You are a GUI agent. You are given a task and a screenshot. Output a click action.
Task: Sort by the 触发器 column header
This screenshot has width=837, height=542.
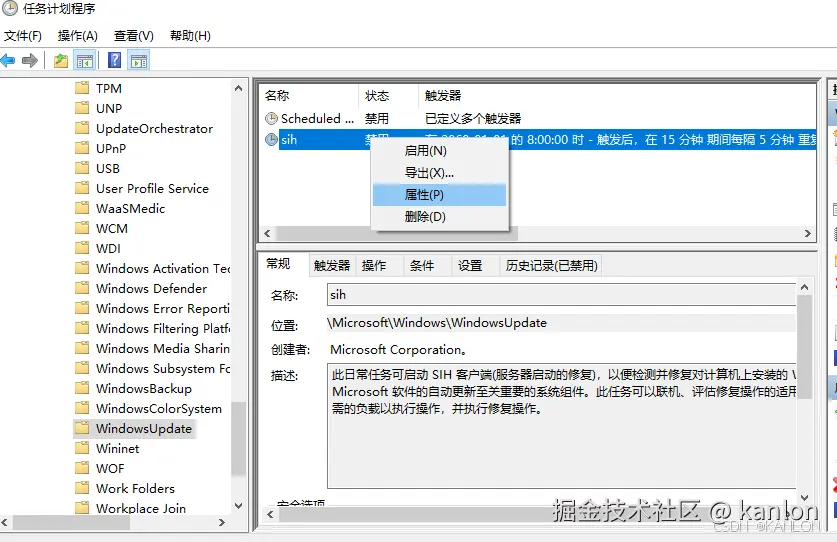click(x=443, y=96)
